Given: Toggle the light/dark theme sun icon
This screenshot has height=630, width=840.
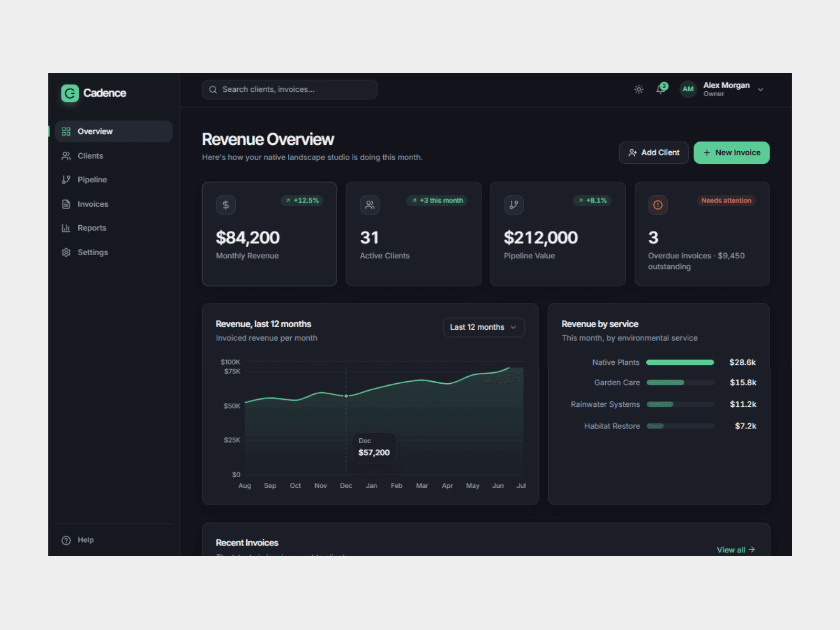Looking at the screenshot, I should click(x=638, y=89).
